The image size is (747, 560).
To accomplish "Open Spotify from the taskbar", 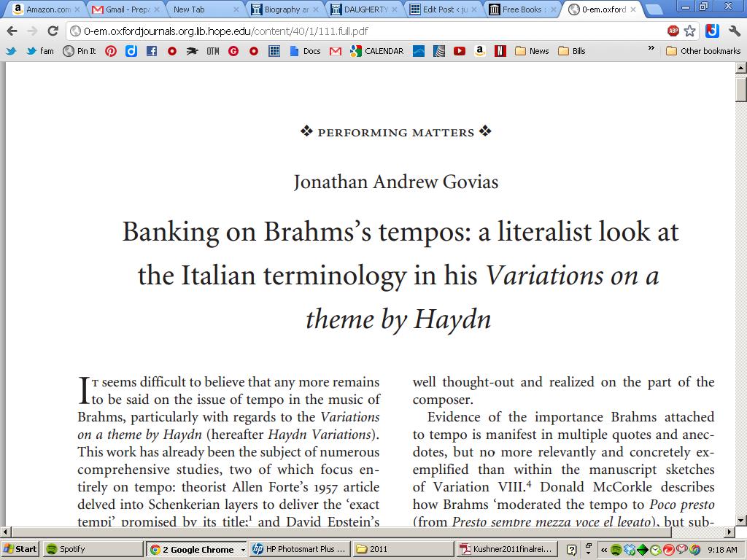I will tap(93, 549).
